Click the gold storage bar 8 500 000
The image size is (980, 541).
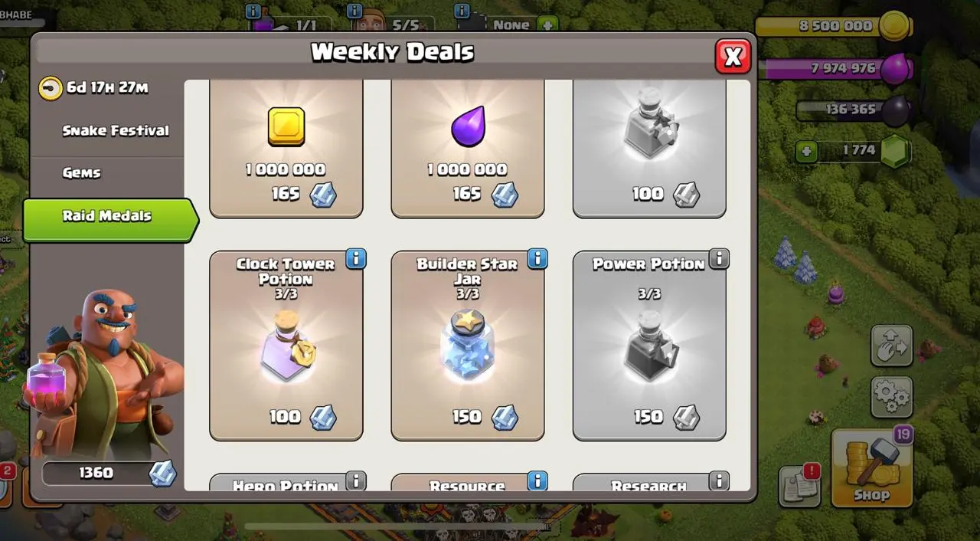click(833, 26)
